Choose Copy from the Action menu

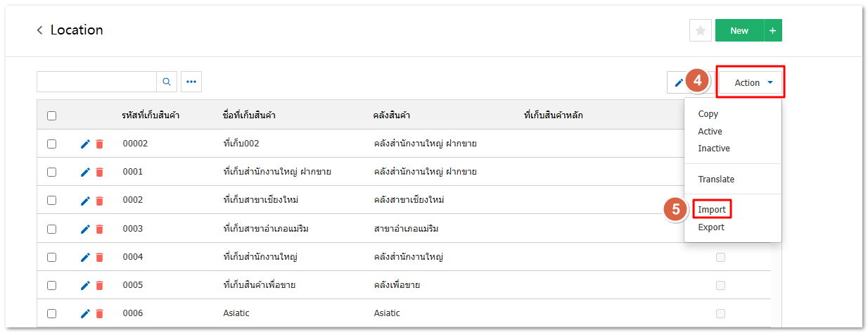(x=708, y=114)
